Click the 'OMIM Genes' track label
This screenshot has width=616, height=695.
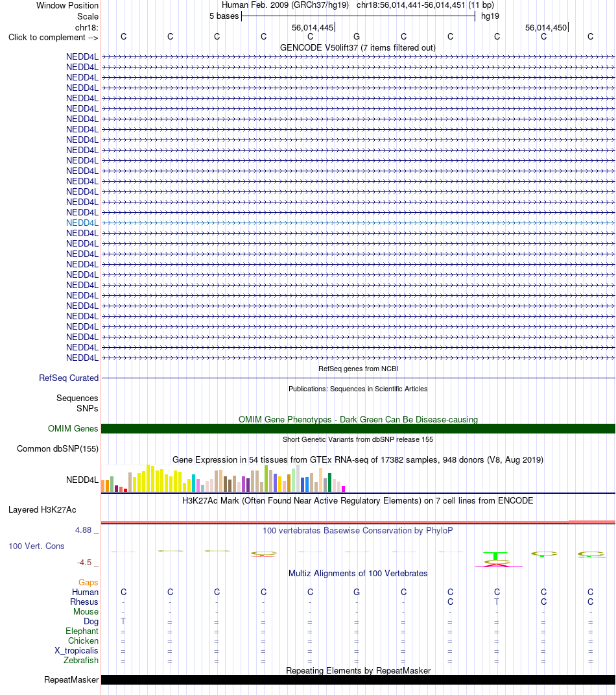pos(73,428)
